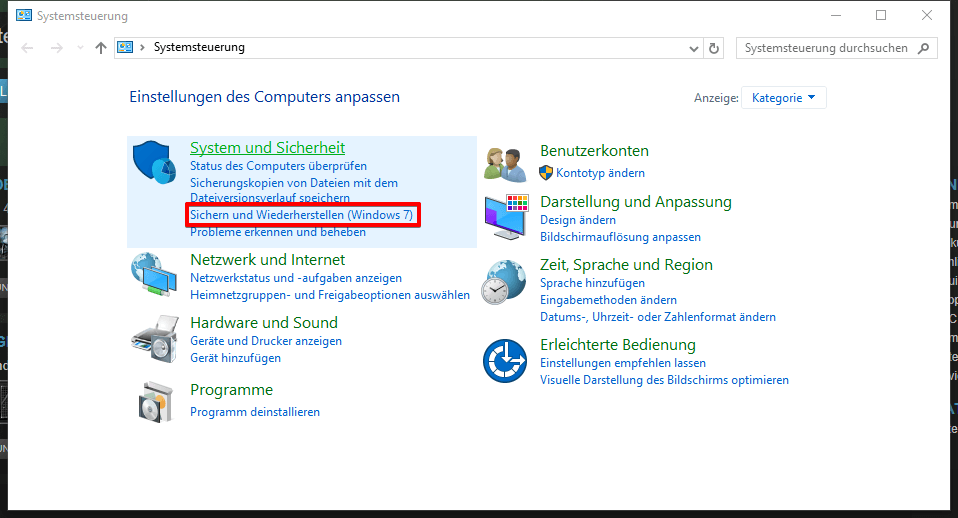Open Geräte und Drucker anzeigen
Screen dimensions: 958x518
(266, 341)
